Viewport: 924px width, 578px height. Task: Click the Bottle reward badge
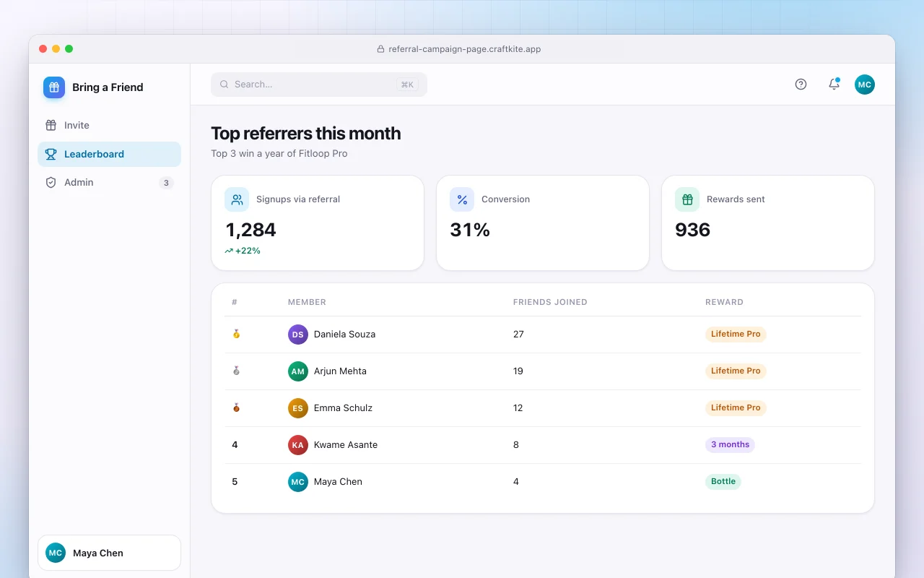[723, 482]
